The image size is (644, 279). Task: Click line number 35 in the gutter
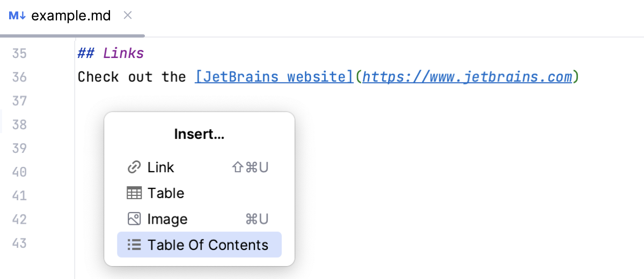point(19,54)
